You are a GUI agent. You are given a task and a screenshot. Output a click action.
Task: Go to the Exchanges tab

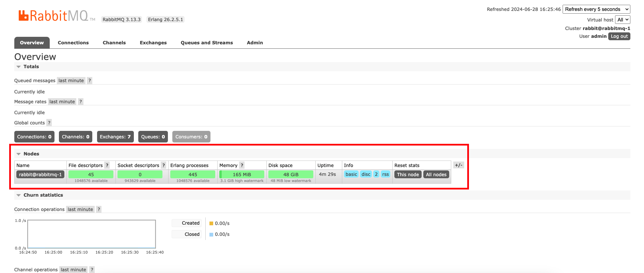click(153, 43)
